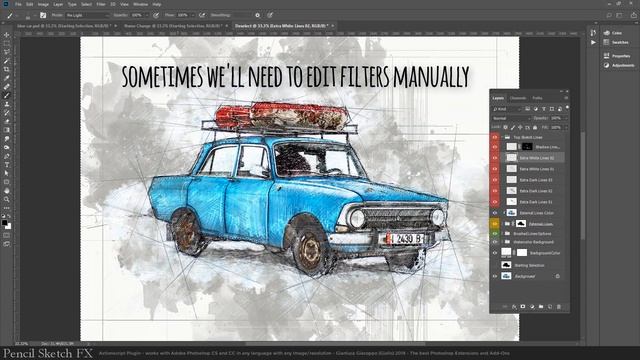Select the Crop tool
The image size is (640, 360).
7,69
